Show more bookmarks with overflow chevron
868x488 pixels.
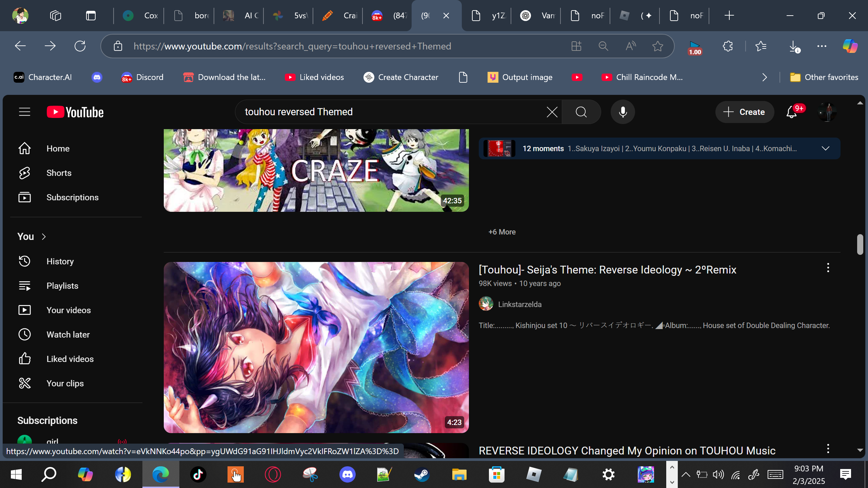(764, 77)
